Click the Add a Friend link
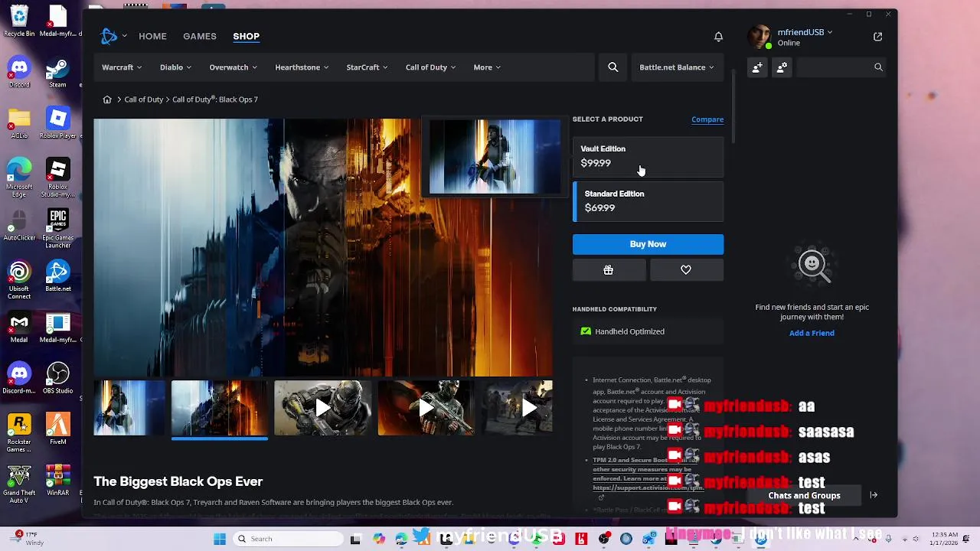The width and height of the screenshot is (980, 551). [x=812, y=333]
